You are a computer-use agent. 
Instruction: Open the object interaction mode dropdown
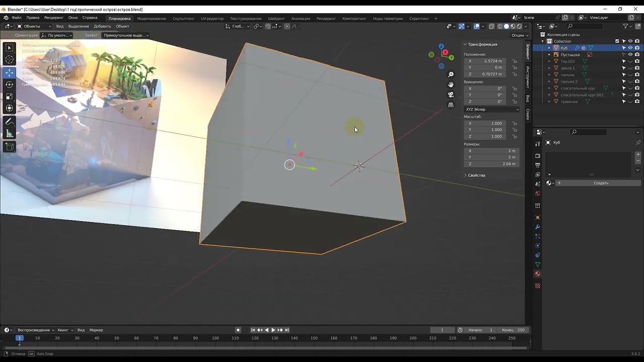pos(34,26)
